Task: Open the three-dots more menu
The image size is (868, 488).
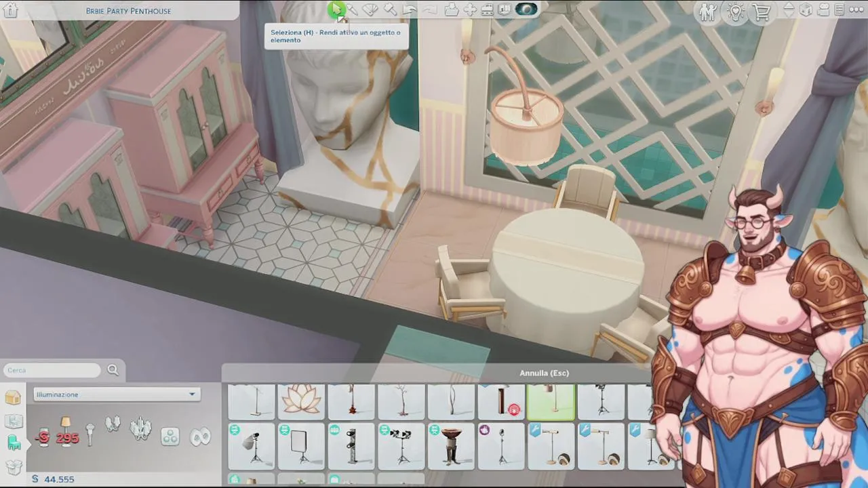Action: pos(856,10)
